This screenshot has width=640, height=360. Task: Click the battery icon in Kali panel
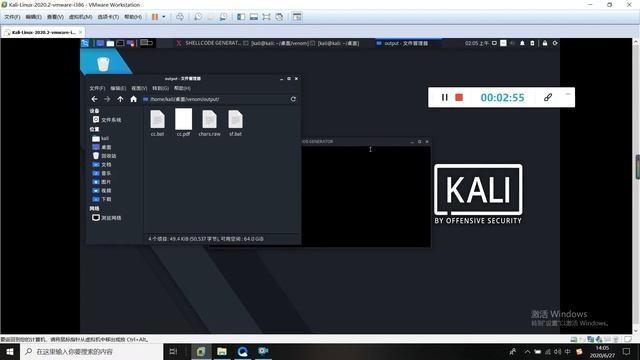coord(532,43)
